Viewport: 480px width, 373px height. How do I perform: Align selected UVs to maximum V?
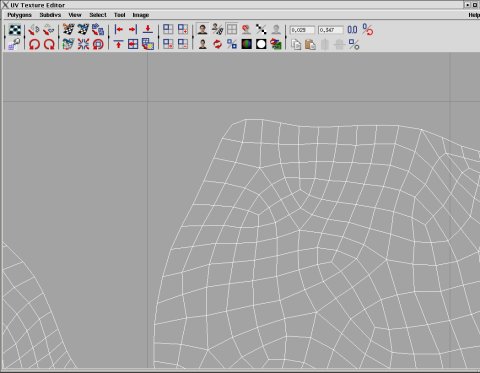(118, 44)
